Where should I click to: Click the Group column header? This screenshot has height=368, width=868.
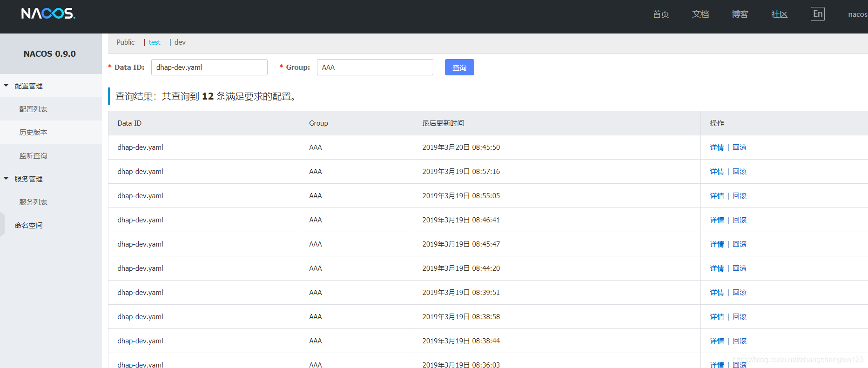pos(318,123)
